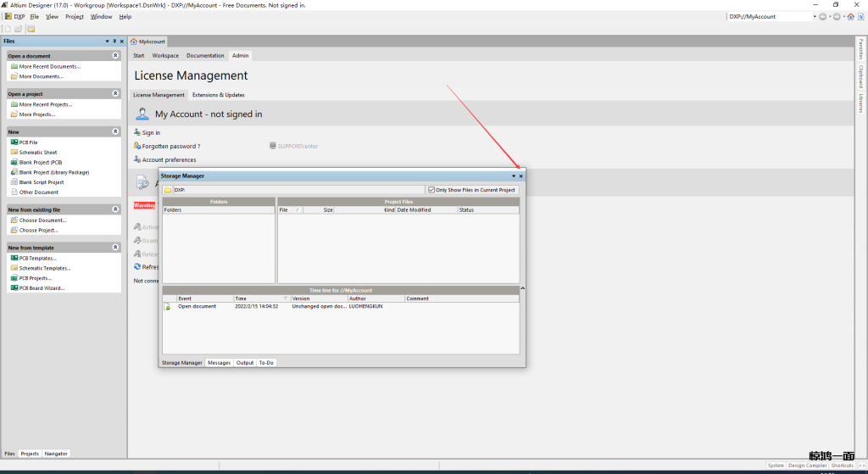Viewport: 868px width, 474px height.
Task: Switch to the Messages tab
Action: click(219, 363)
